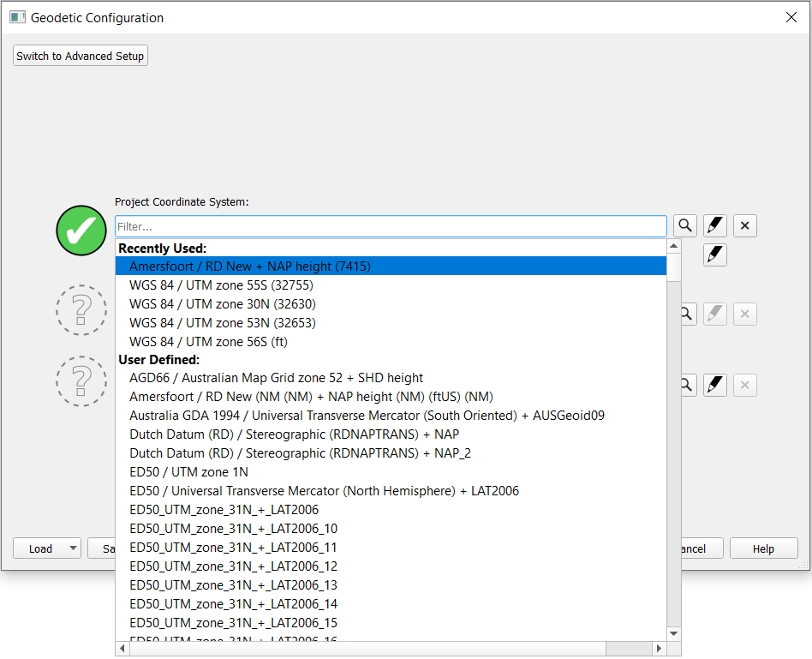Click into the Filter input field

coord(391,226)
